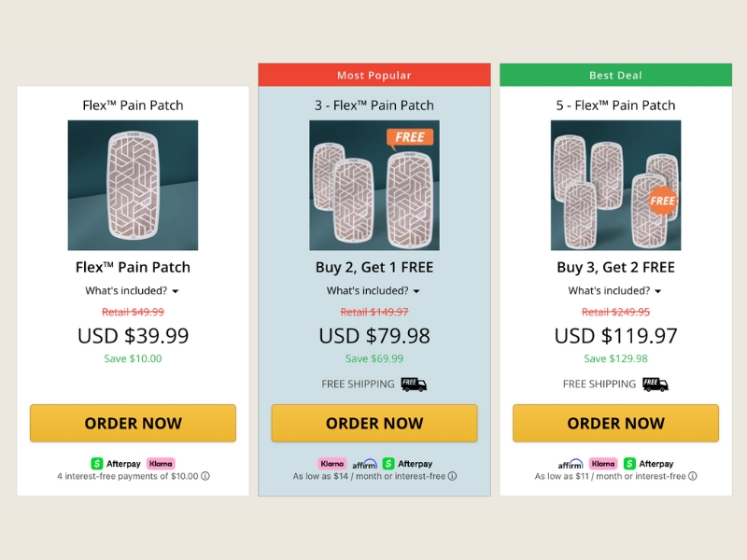Click ORDER NOW for the $119.97 bundle
This screenshot has height=560, width=747.
coord(615,424)
